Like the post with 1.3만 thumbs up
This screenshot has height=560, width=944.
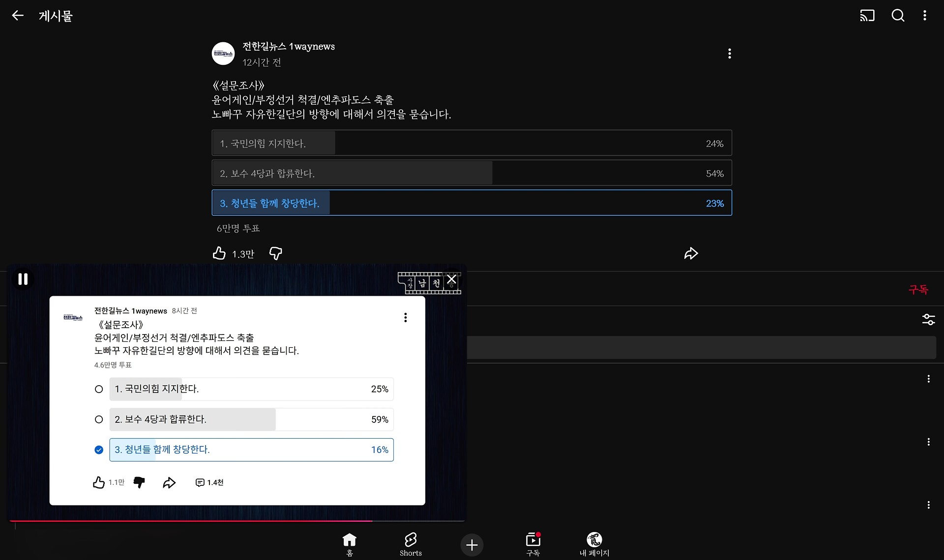[x=219, y=253]
